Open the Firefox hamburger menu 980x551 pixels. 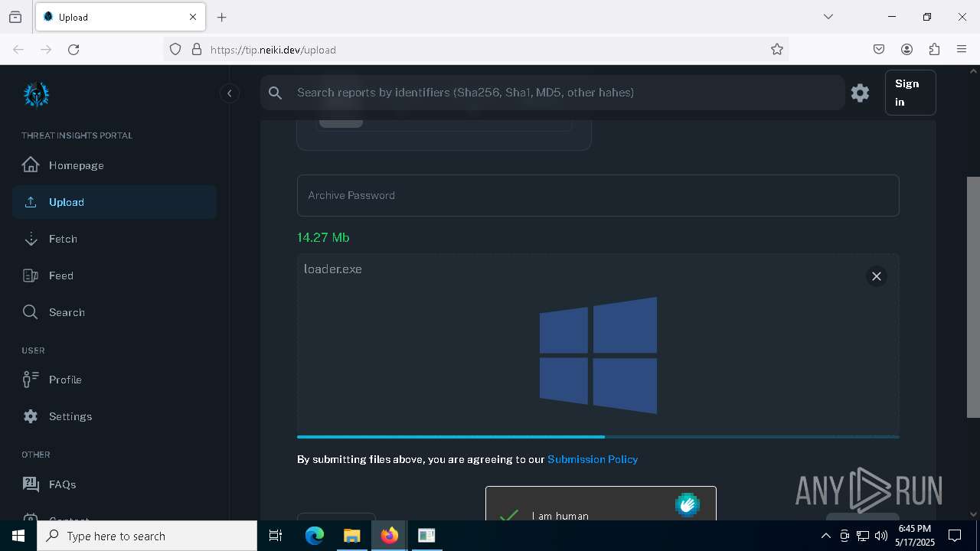pos(962,49)
